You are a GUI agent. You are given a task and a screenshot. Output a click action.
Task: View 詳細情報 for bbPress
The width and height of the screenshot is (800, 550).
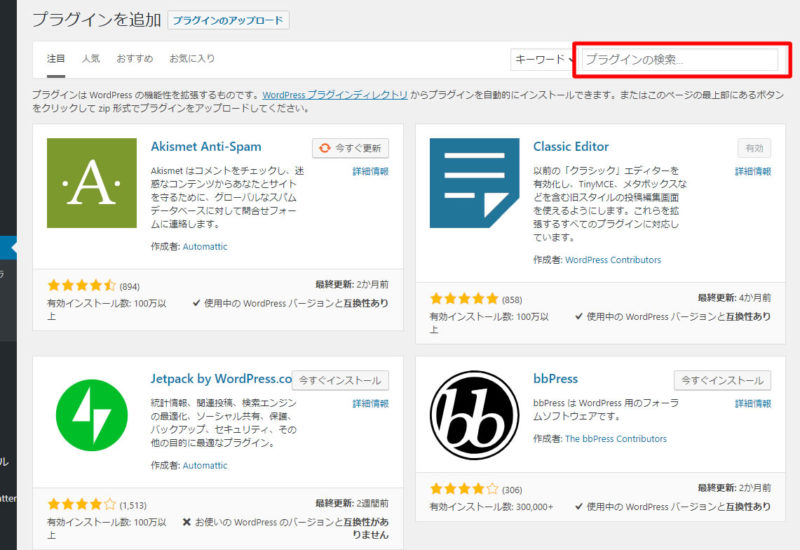pyautogui.click(x=753, y=404)
